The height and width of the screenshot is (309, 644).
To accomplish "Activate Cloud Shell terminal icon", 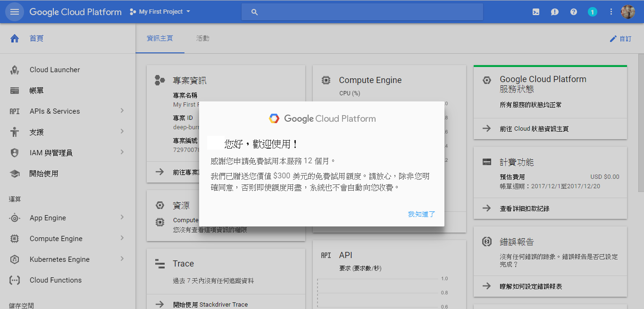I will coord(536,12).
